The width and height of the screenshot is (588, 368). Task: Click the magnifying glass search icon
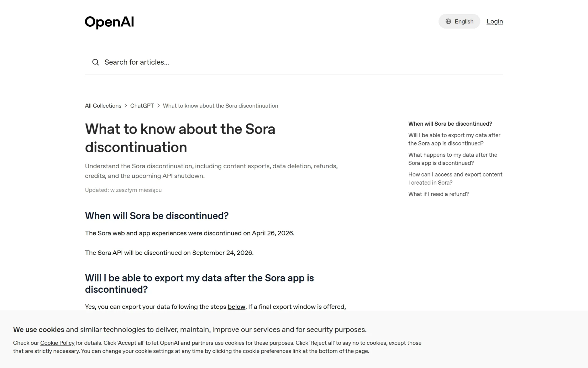95,62
